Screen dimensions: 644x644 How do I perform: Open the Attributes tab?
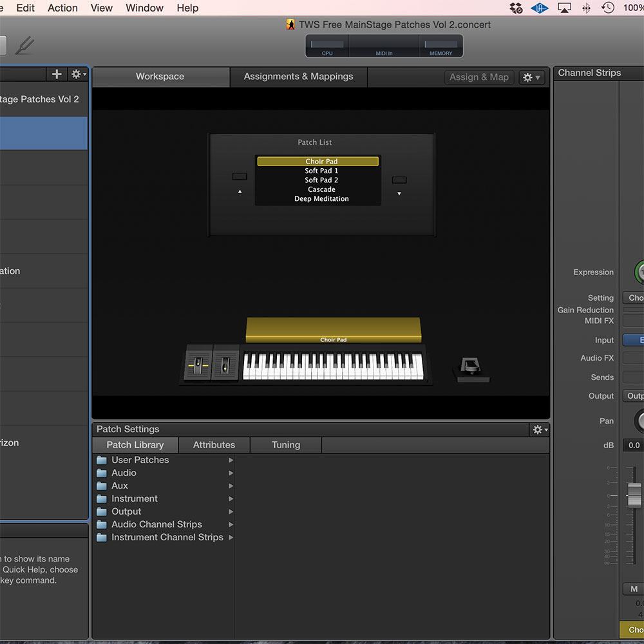(x=214, y=445)
